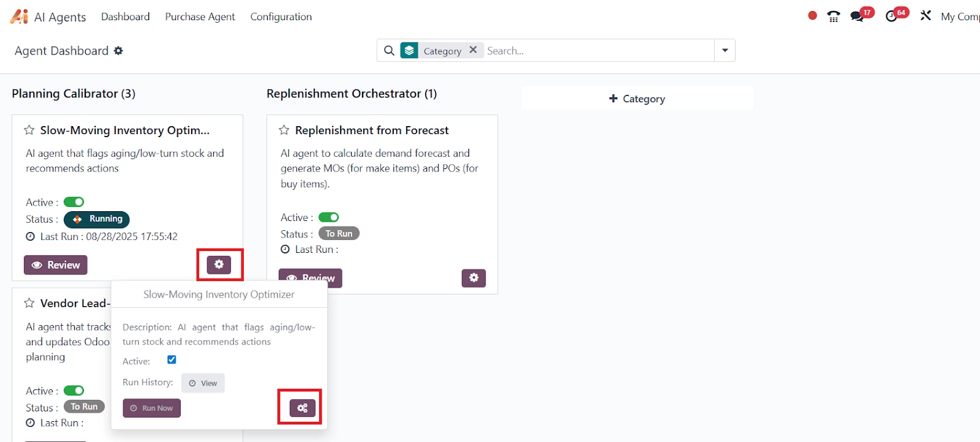Remove the Category filter tag
This screenshot has width=980, height=442.
[x=473, y=50]
